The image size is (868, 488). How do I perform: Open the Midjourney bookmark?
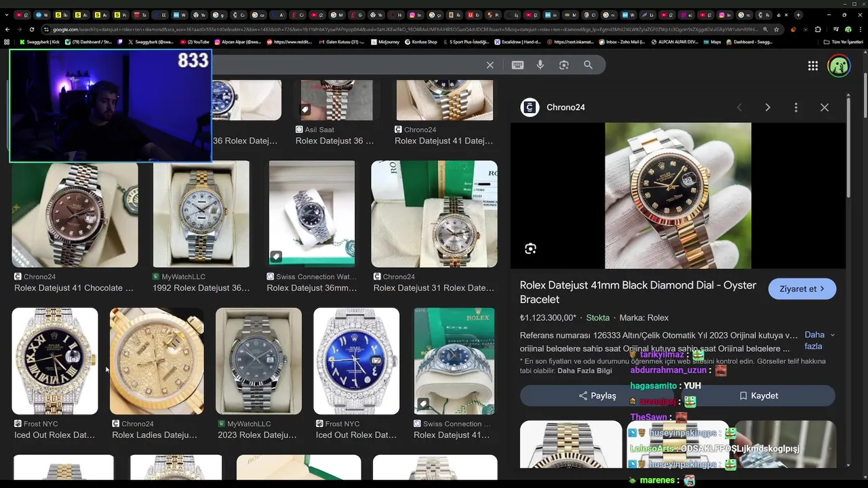point(384,42)
